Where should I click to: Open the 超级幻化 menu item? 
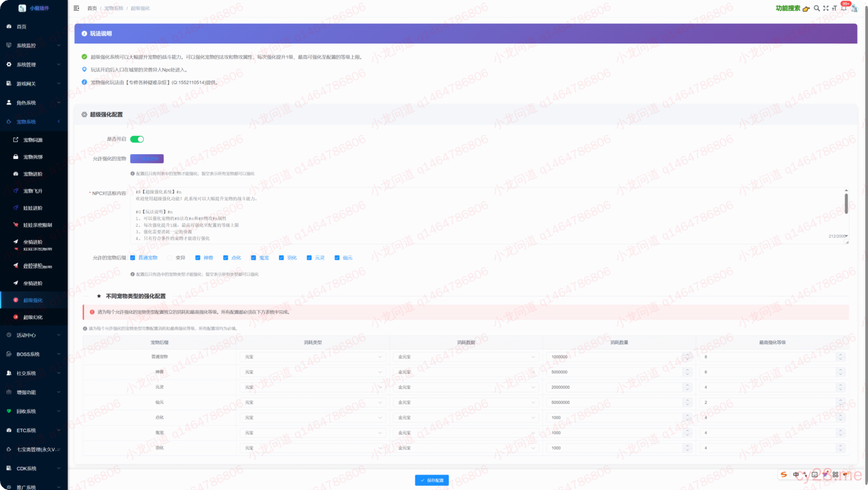33,317
